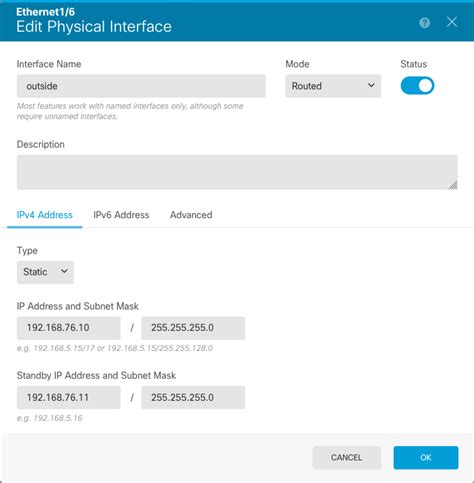Focus the Interface Name field containing outside
The image size is (474, 483).
point(141,86)
